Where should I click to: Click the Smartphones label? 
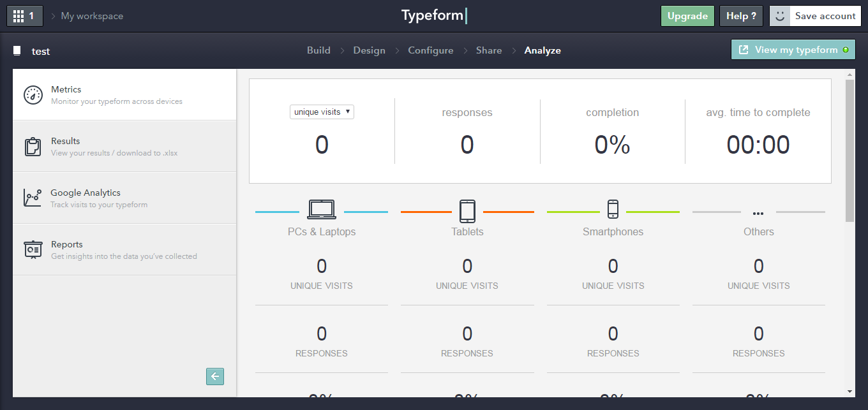613,231
